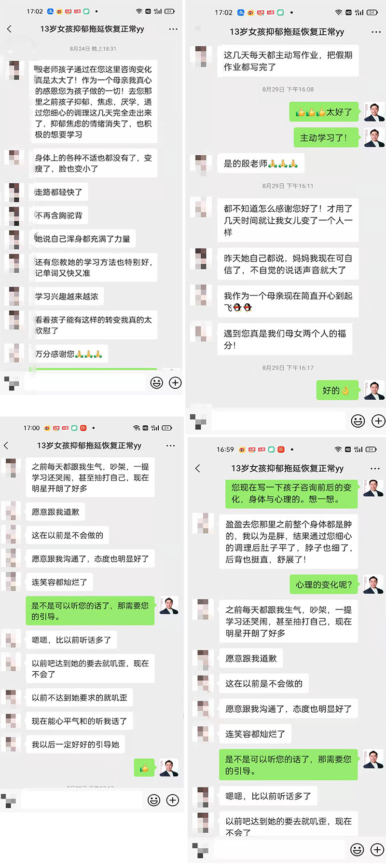Open more options in the 17:00 chat
The height and width of the screenshot is (868, 386).
point(171,446)
